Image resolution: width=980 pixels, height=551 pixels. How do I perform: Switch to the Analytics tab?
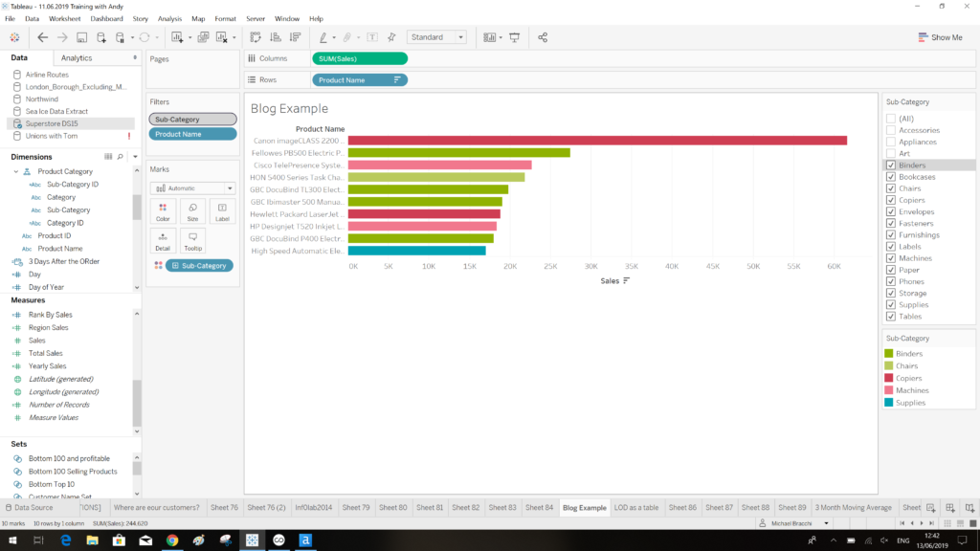click(x=77, y=58)
